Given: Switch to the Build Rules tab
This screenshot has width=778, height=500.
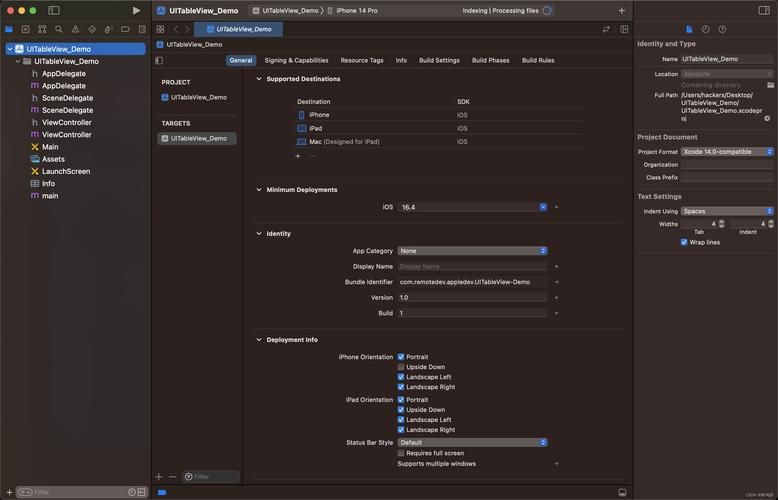Looking at the screenshot, I should [x=538, y=61].
